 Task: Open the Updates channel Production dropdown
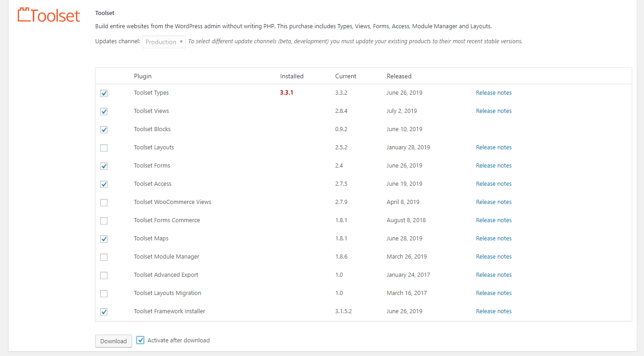point(164,42)
